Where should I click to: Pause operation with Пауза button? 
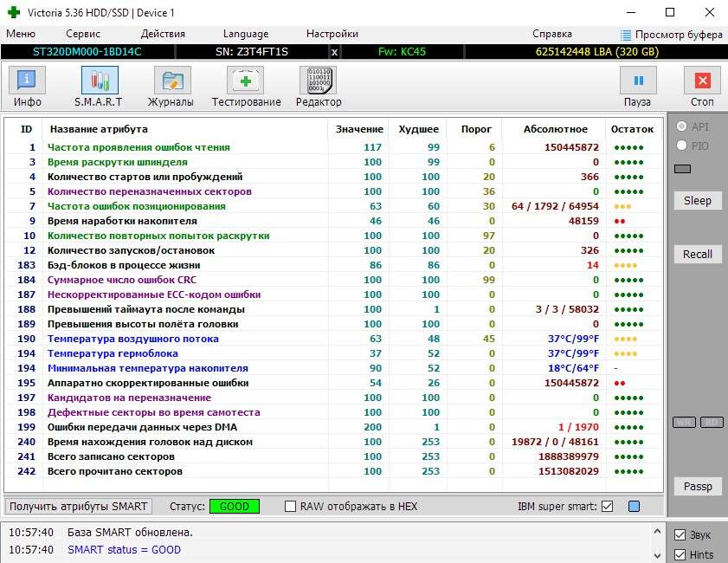coord(638,81)
